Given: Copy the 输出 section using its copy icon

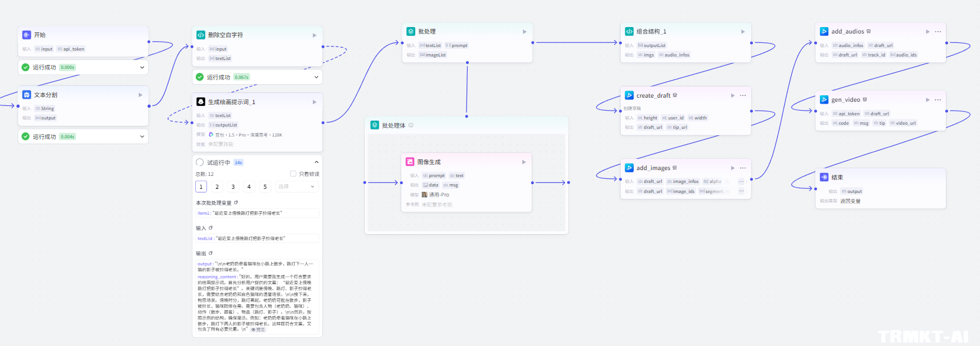Looking at the screenshot, I should coord(211,254).
